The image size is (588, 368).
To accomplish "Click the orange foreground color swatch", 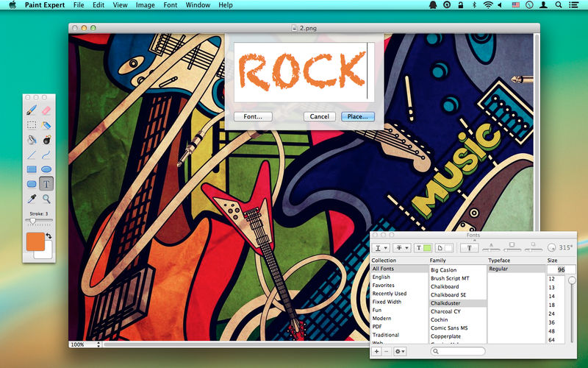I will pos(35,241).
